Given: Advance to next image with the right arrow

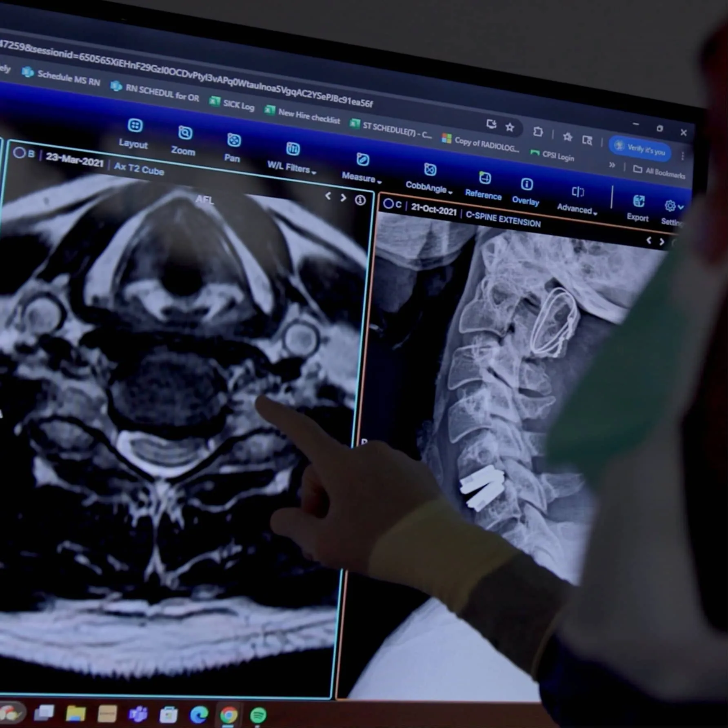Looking at the screenshot, I should [343, 197].
